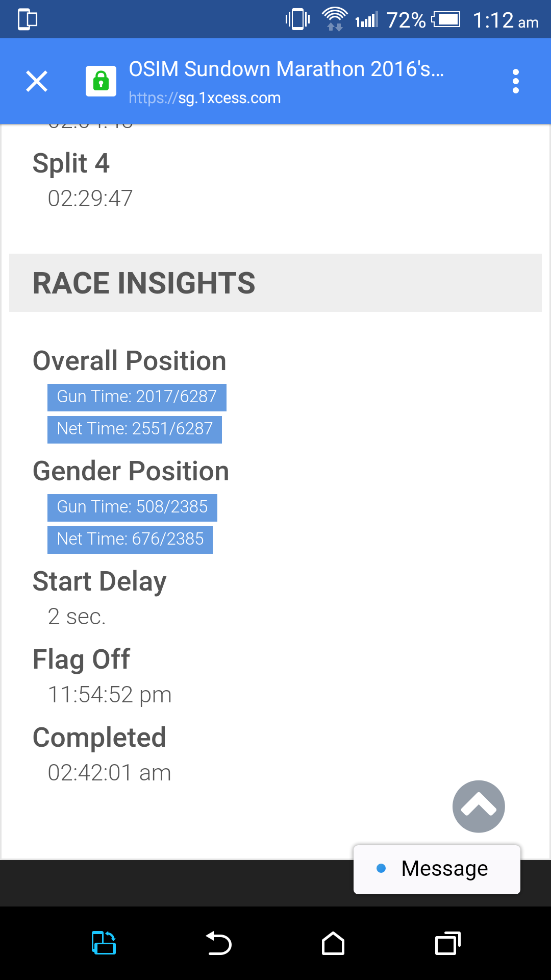Tap the Android home navigation icon

tap(333, 943)
